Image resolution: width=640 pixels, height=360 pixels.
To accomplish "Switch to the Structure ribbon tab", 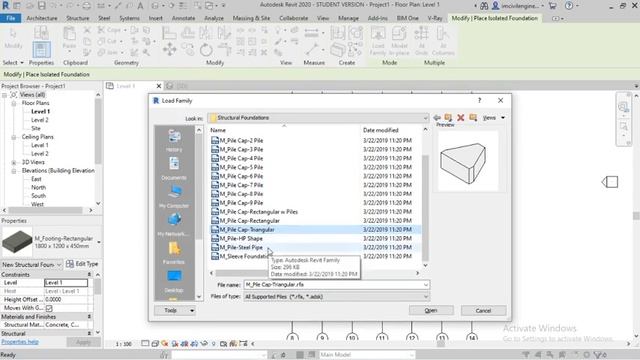I will (78, 18).
